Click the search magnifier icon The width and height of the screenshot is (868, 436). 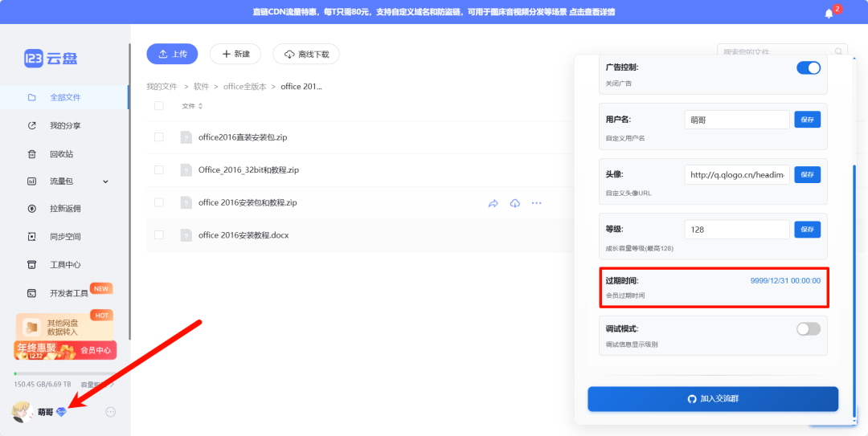[839, 51]
